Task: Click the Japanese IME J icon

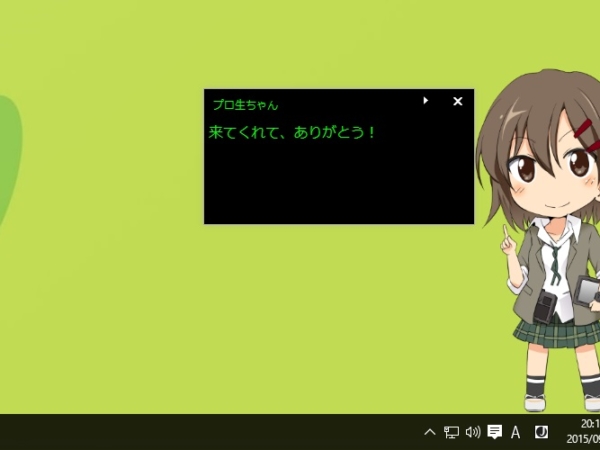Action: coord(541,432)
